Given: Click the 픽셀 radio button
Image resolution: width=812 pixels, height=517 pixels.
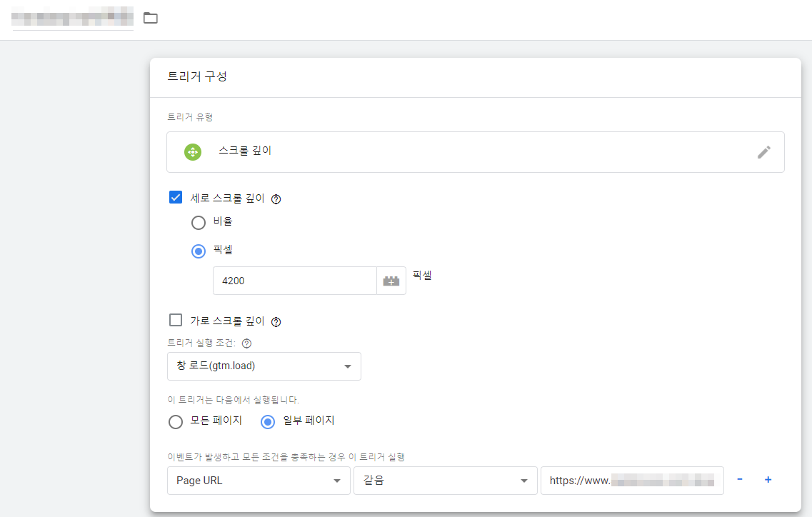Looking at the screenshot, I should pos(199,250).
